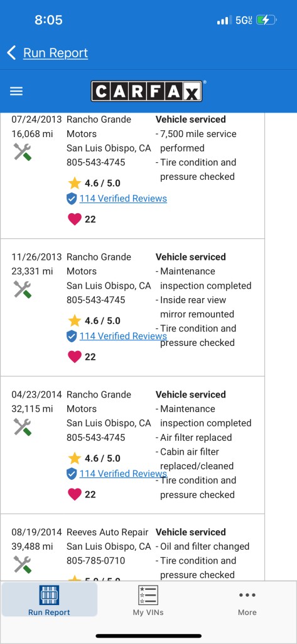Select the Run Report bottom tab

point(49,599)
